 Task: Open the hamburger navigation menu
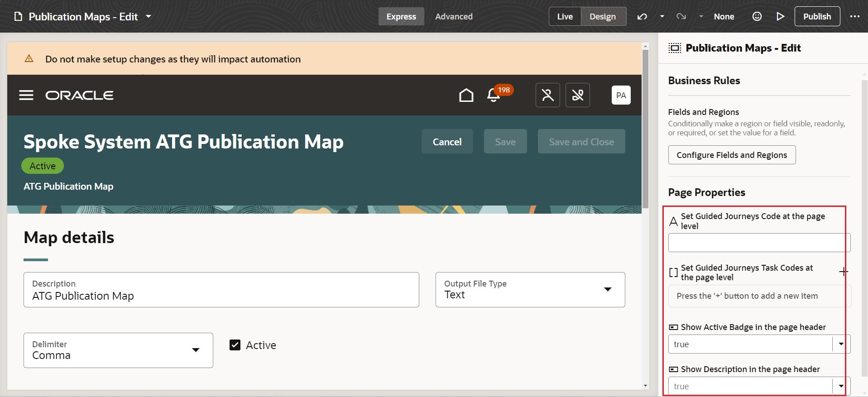tap(26, 95)
